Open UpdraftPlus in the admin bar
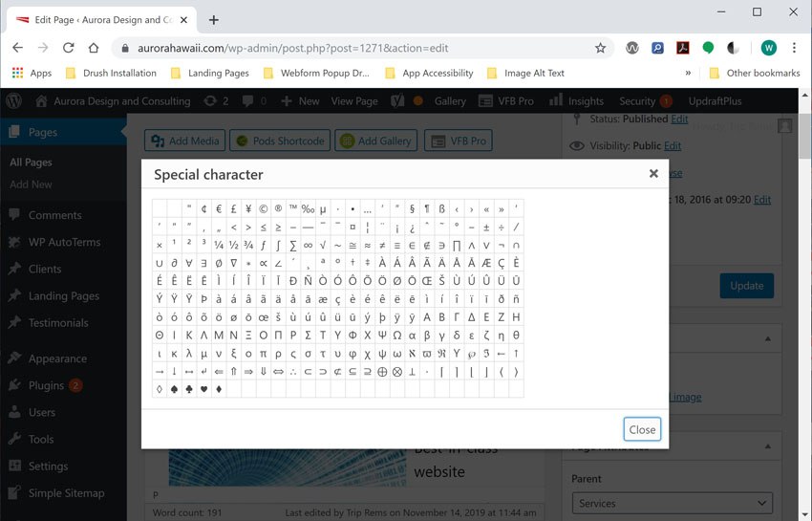The image size is (812, 521). point(715,101)
